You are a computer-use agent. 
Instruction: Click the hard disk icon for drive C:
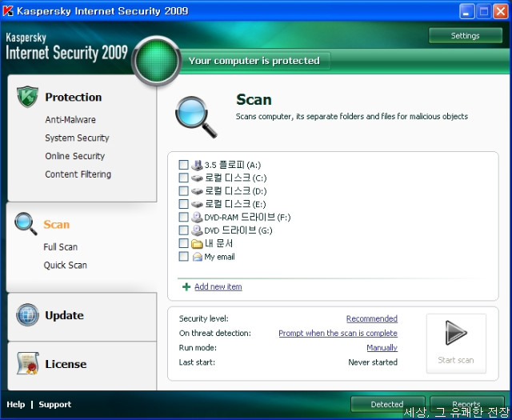(197, 178)
